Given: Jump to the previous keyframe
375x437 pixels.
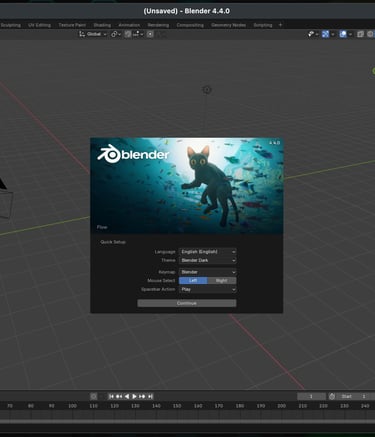Looking at the screenshot, I should coord(119,396).
